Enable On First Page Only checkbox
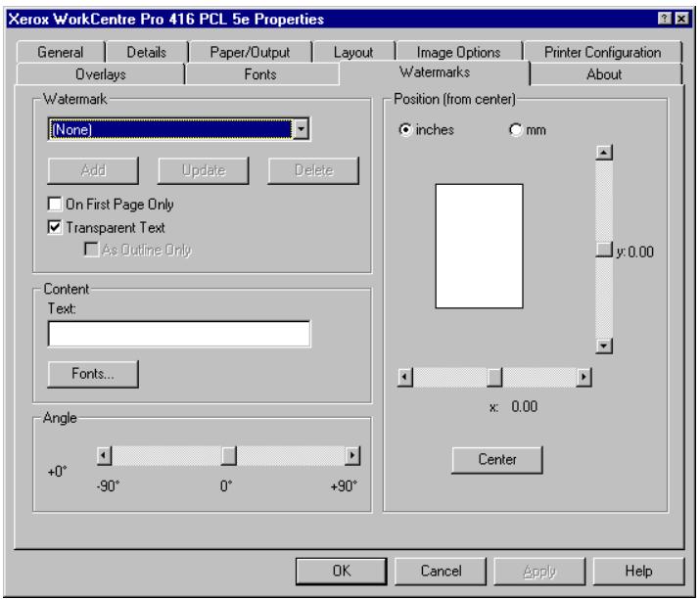This screenshot has height=599, width=700. click(55, 207)
